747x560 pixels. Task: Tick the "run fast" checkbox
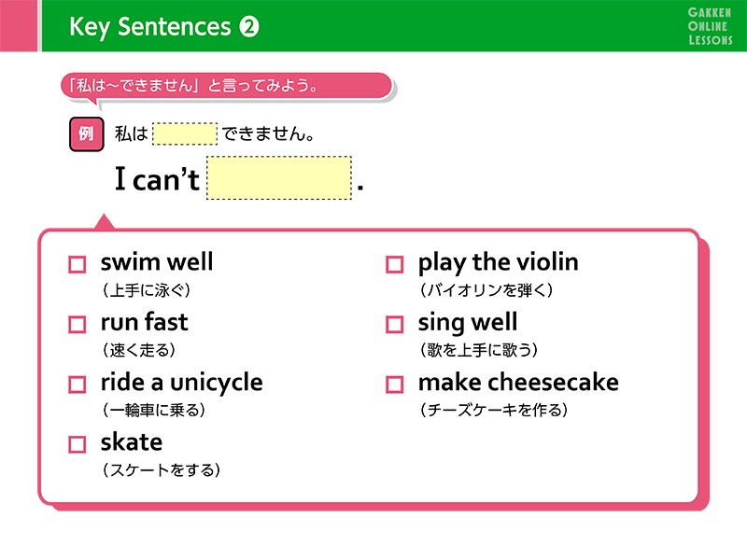click(78, 325)
